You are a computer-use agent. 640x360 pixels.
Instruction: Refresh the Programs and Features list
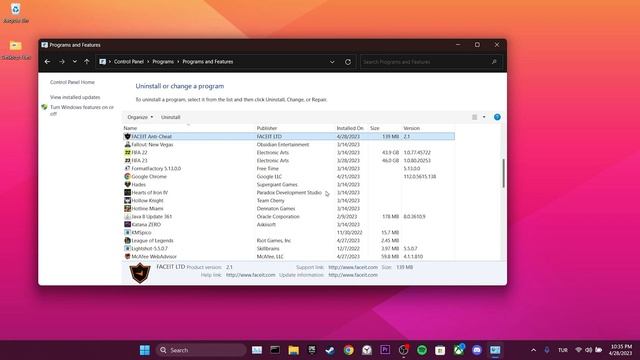(348, 62)
